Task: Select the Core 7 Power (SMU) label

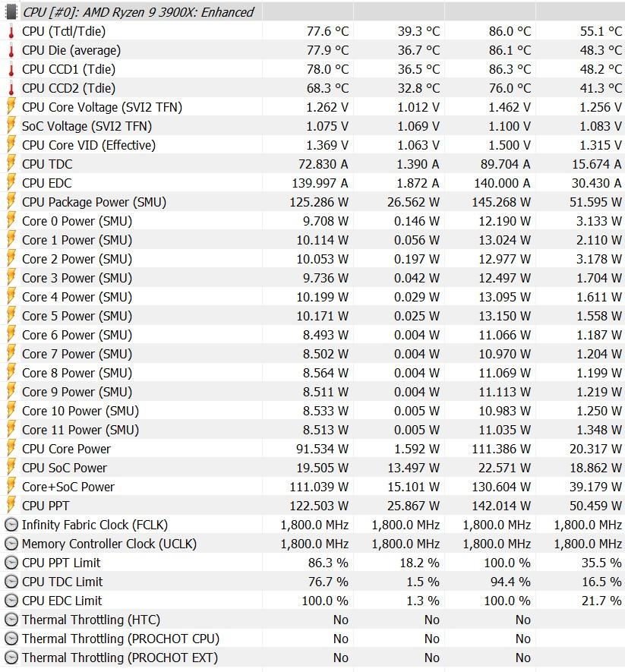Action: pyautogui.click(x=77, y=354)
